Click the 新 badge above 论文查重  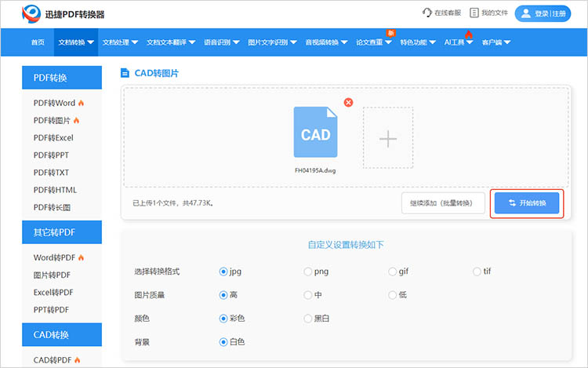click(x=390, y=33)
